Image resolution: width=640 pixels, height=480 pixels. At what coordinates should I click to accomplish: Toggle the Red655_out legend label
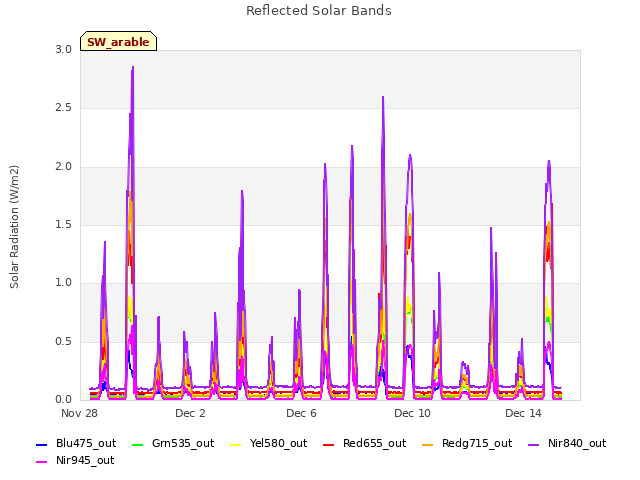[x=374, y=444]
